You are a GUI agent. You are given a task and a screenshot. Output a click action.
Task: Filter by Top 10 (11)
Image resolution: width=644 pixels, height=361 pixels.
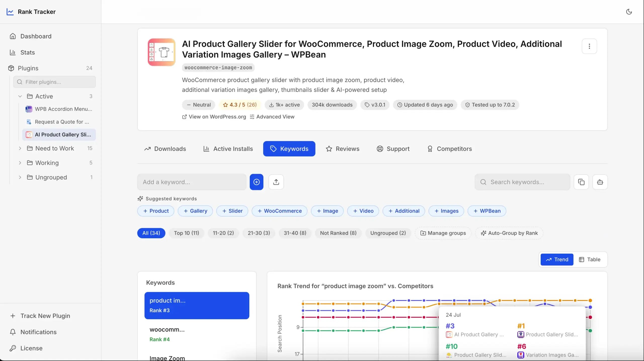pyautogui.click(x=186, y=233)
